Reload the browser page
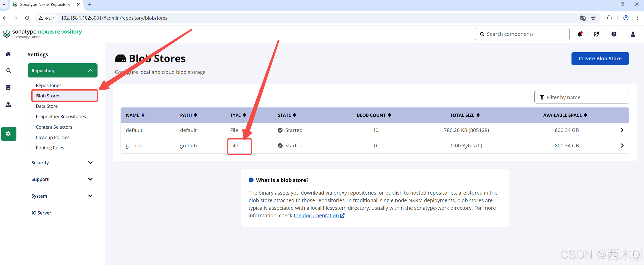 (x=27, y=18)
